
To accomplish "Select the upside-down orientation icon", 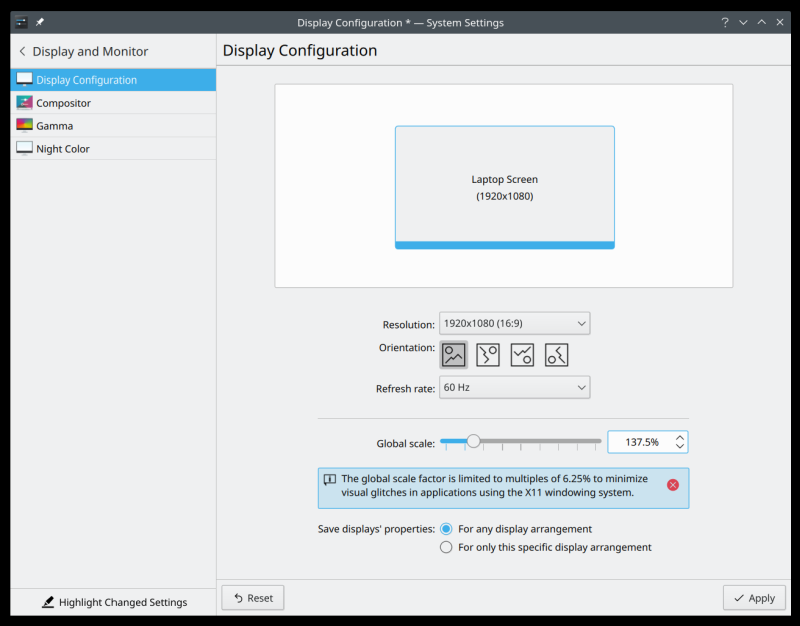I will 522,354.
